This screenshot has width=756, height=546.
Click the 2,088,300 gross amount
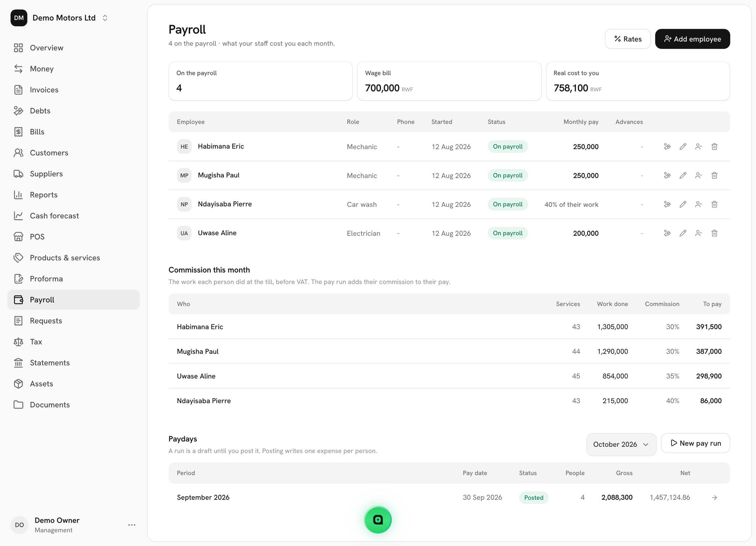click(x=617, y=497)
